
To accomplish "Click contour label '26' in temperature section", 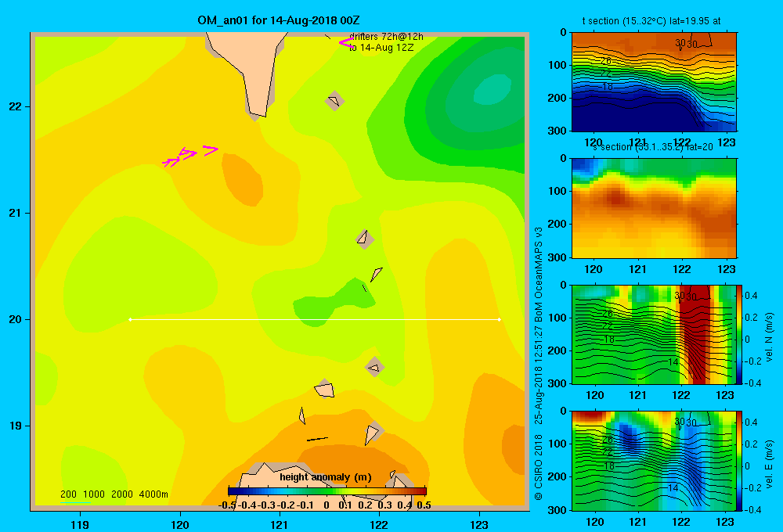I will click(606, 61).
